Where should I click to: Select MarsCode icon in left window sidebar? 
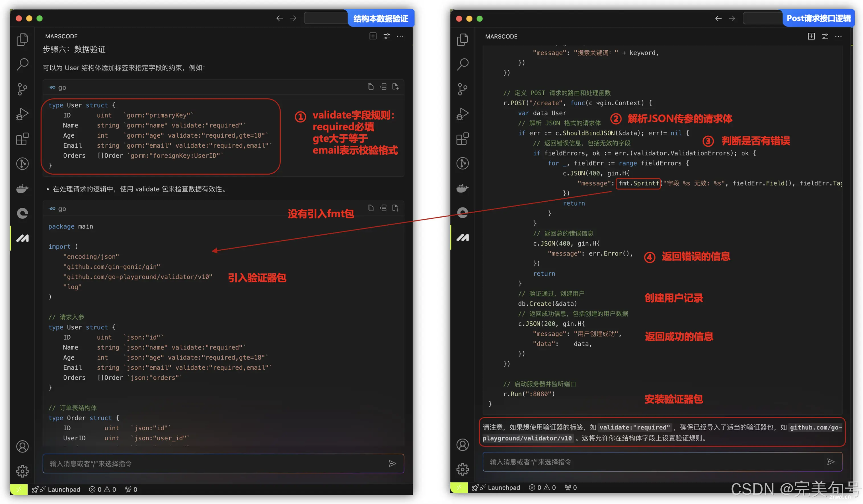(x=22, y=238)
